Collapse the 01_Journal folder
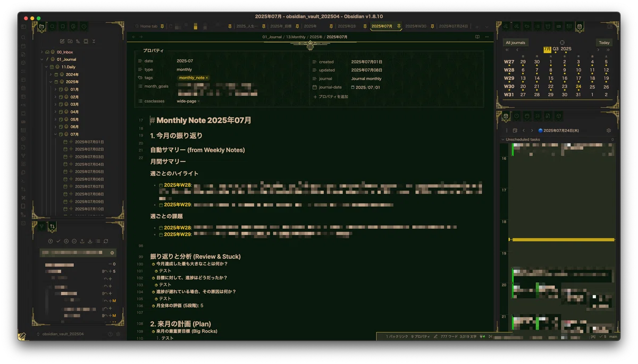 coord(41,60)
